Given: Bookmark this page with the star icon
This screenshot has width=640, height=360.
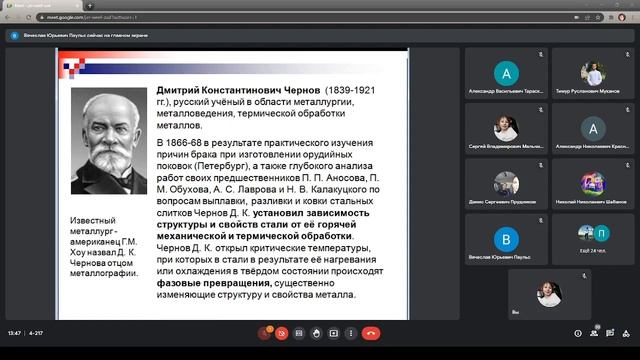Looking at the screenshot, I should (x=598, y=18).
